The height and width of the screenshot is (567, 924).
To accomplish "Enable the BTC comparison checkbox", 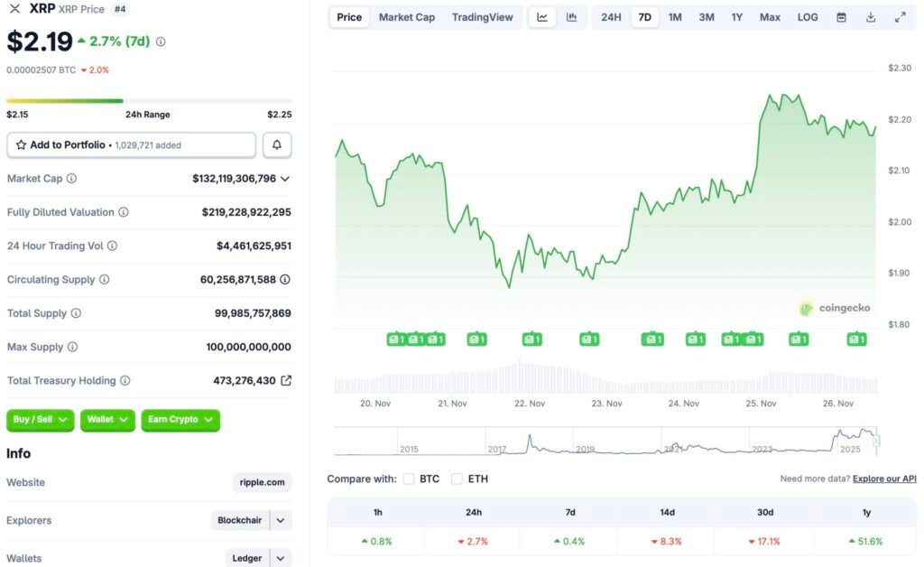I will (x=409, y=479).
